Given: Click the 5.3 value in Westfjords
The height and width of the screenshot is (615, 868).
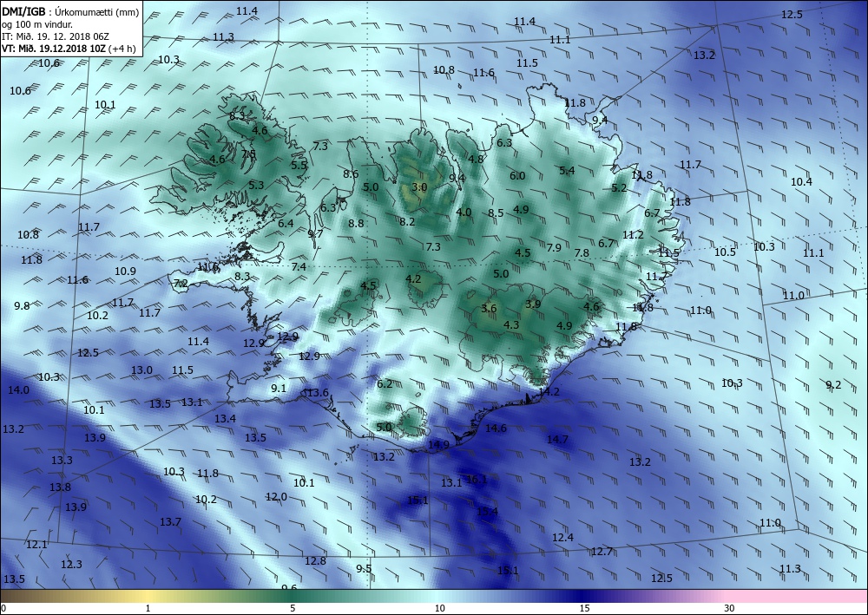Looking at the screenshot, I should (x=256, y=186).
